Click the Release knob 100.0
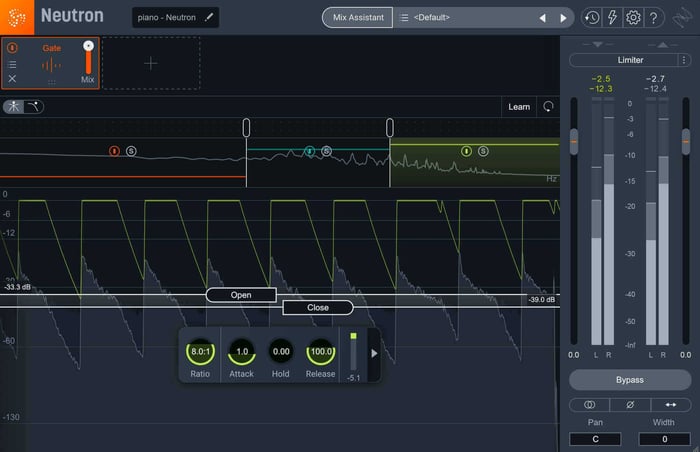The height and width of the screenshot is (452, 700). tap(321, 352)
